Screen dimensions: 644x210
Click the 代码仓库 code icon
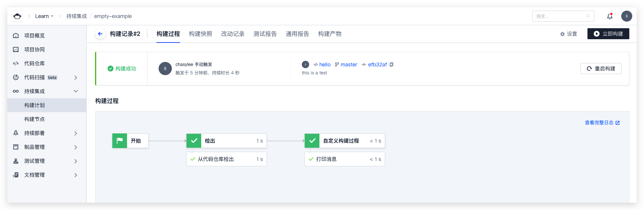[16, 63]
